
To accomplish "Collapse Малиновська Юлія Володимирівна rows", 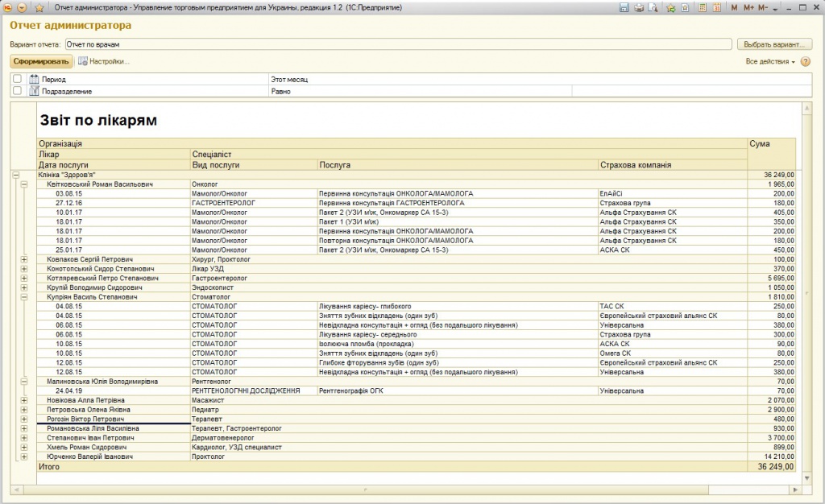I will 23,382.
